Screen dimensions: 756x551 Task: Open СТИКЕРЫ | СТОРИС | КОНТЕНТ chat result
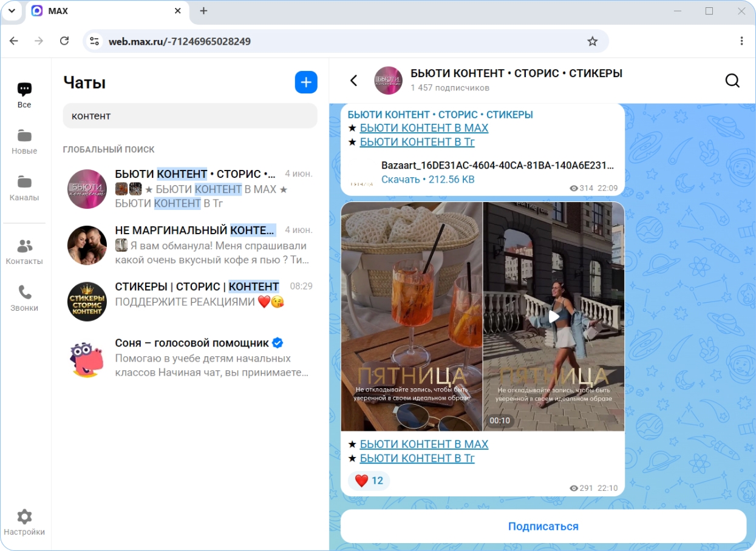click(x=190, y=301)
